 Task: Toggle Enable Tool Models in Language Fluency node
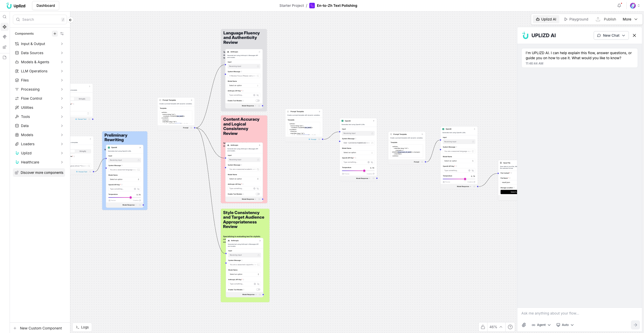tap(258, 101)
